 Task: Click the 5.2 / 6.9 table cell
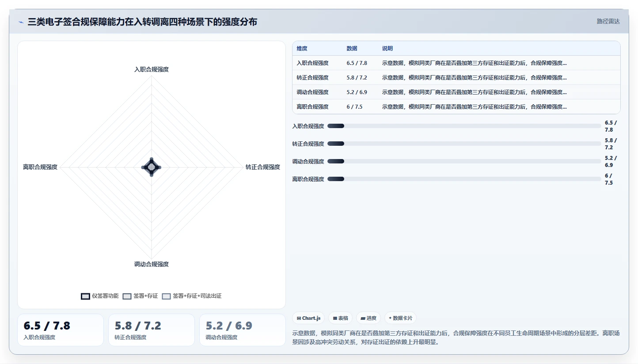pyautogui.click(x=357, y=92)
